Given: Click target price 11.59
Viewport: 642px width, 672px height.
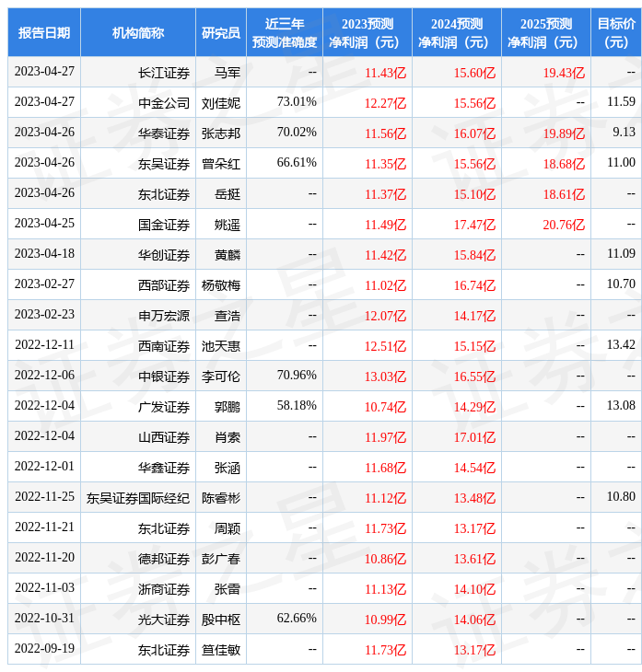Looking at the screenshot, I should (x=621, y=101).
